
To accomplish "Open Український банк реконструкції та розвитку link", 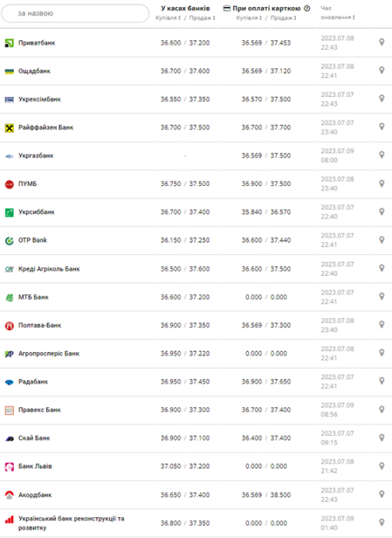I will pos(71,523).
